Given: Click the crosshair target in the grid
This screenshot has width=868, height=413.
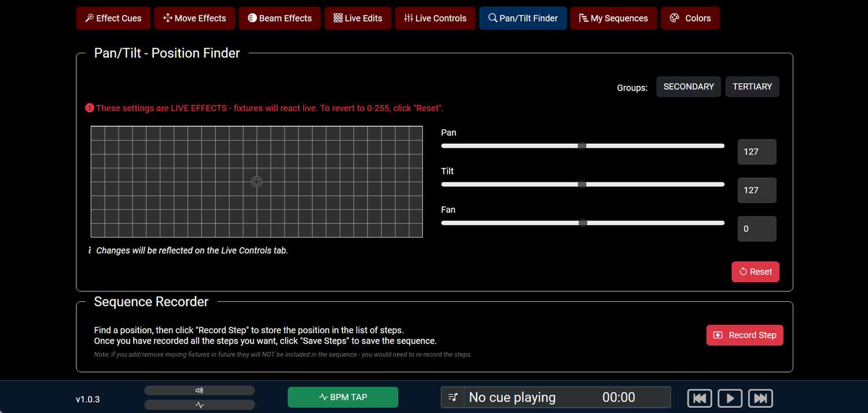Looking at the screenshot, I should point(257,182).
